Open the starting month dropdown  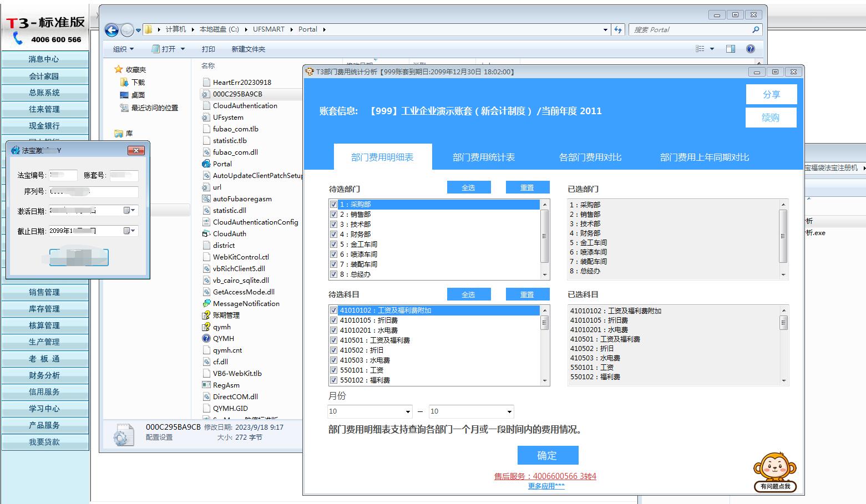pos(408,411)
